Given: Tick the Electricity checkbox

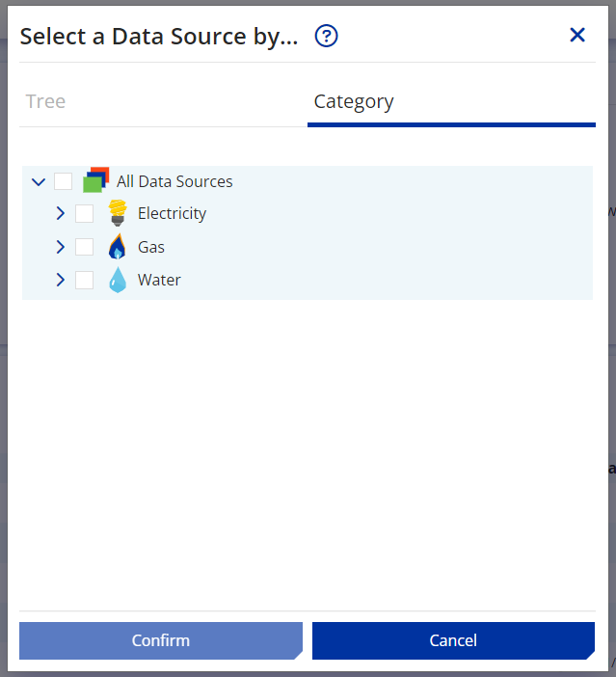Looking at the screenshot, I should (x=85, y=213).
